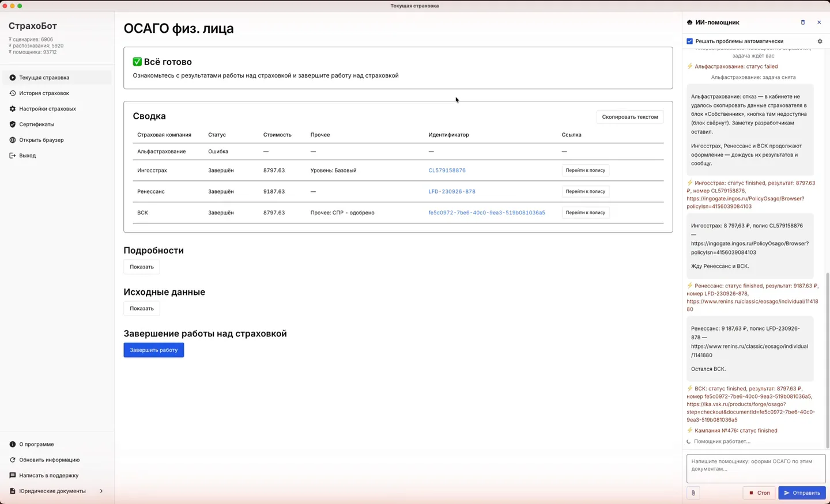
Task: Close the ИИ-помощник panel
Action: coord(819,22)
